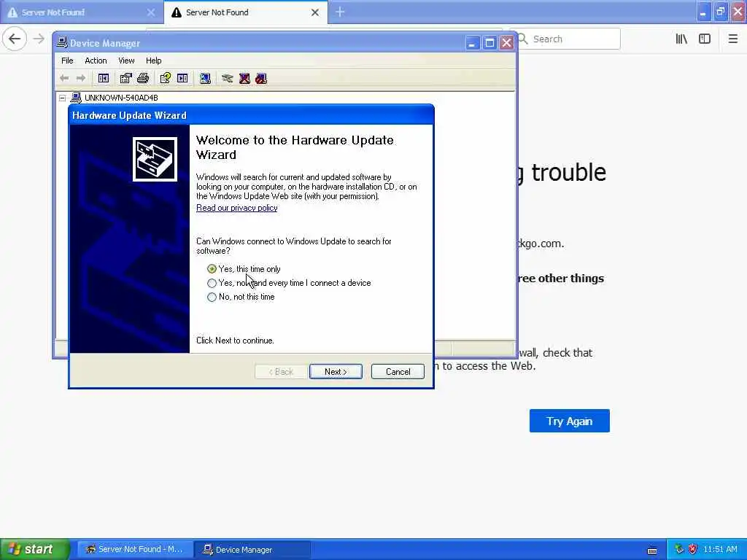Close the first inactive Server Not Found tab
The width and height of the screenshot is (747, 560).
click(150, 12)
